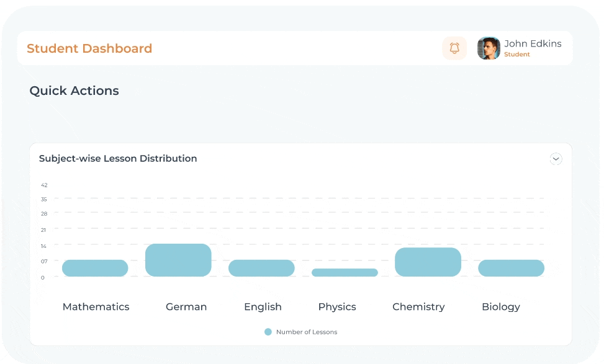
Task: Select the Chemistry bar in chart
Action: tap(428, 262)
